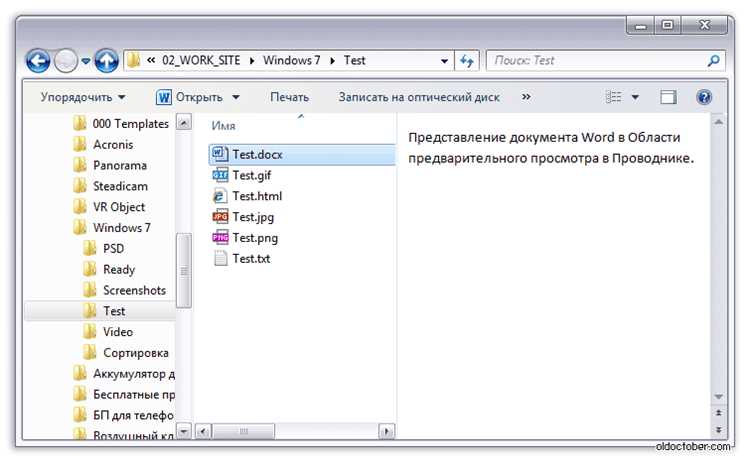Viewport: 750px width, 462px height.
Task: Click the folder icon in the address bar
Action: (x=134, y=60)
